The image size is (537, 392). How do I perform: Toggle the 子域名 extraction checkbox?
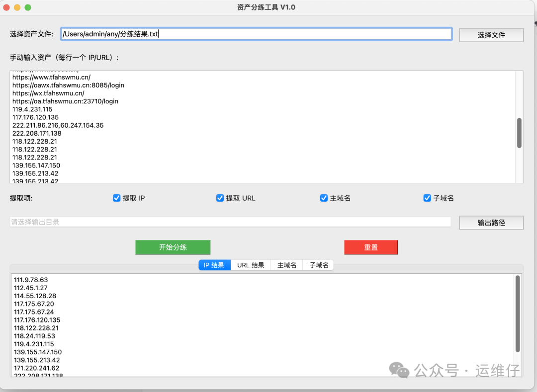tap(427, 198)
